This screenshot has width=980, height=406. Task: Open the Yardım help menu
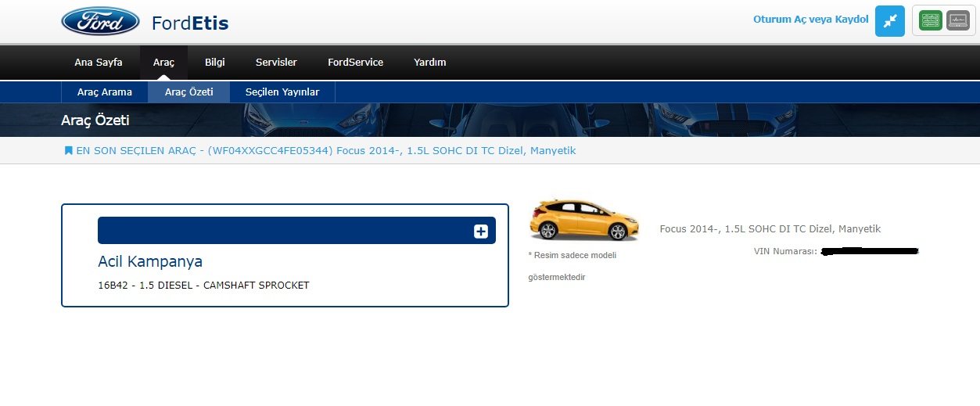point(429,63)
